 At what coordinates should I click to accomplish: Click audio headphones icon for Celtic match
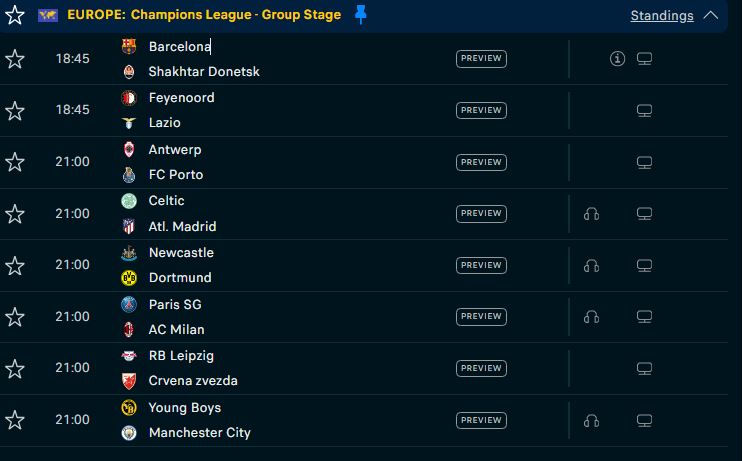pyautogui.click(x=591, y=214)
